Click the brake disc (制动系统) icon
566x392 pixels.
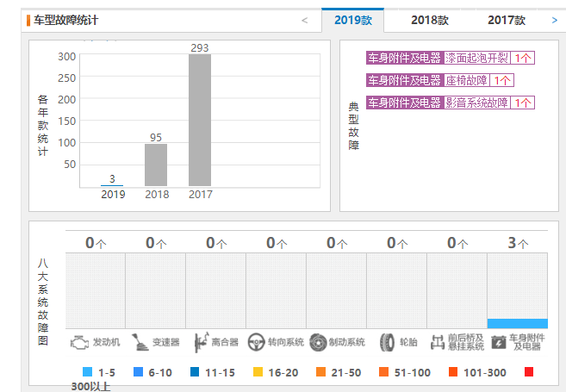tap(318, 342)
